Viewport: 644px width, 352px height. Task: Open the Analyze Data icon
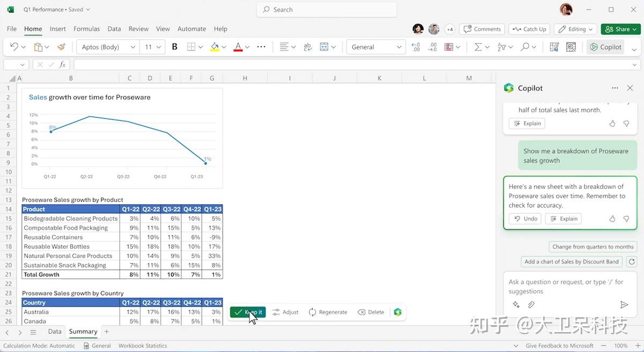click(571, 47)
